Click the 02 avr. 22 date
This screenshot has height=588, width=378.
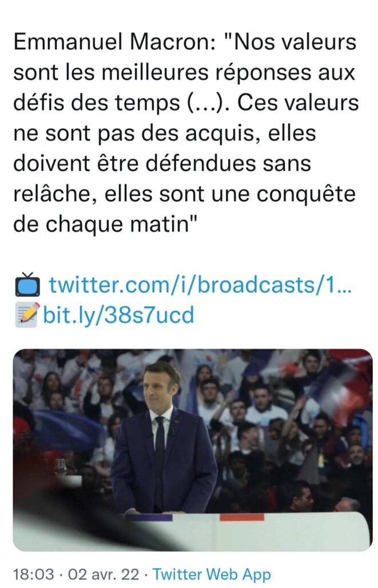(x=104, y=574)
